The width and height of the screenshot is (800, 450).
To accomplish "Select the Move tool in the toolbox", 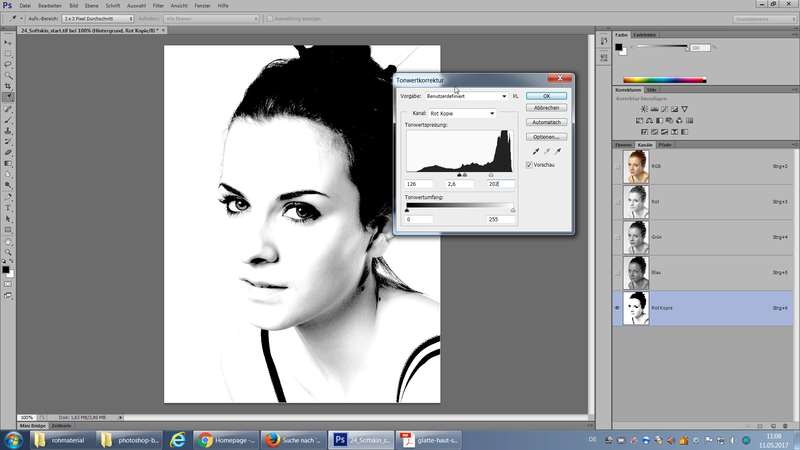I will 8,43.
